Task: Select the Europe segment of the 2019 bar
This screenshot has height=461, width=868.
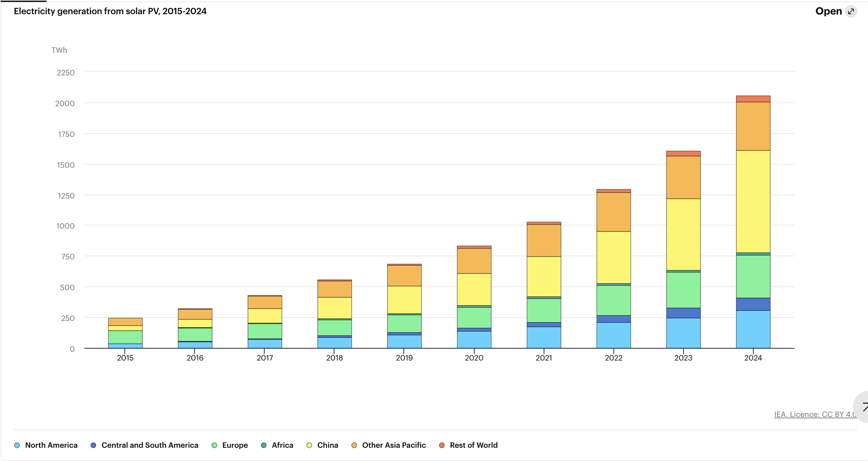Action: [x=404, y=324]
